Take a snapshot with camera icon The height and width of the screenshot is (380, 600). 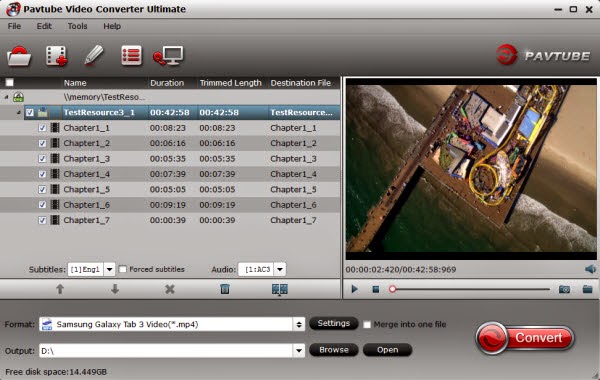(x=564, y=289)
